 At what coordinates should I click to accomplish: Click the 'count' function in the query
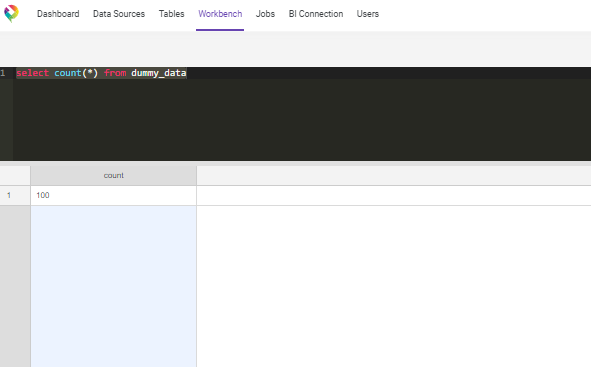(68, 73)
